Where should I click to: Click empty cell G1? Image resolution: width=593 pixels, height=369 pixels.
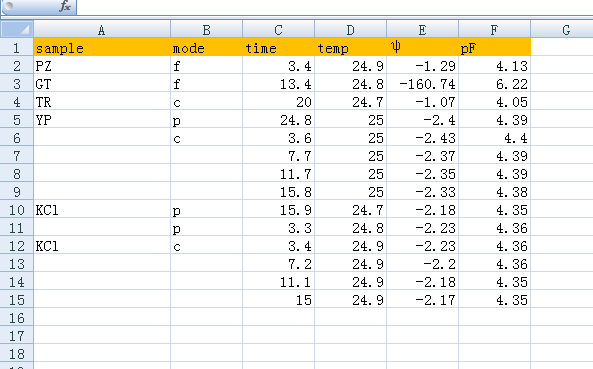point(562,48)
